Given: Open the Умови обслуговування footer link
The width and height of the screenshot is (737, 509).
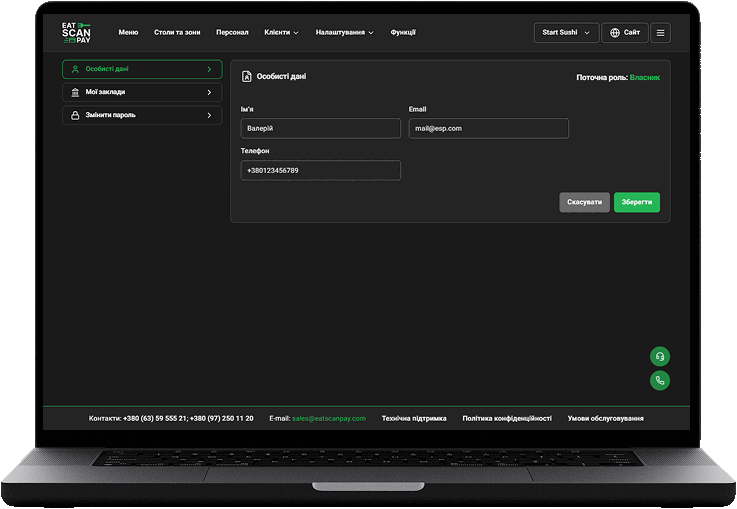Looking at the screenshot, I should point(605,418).
